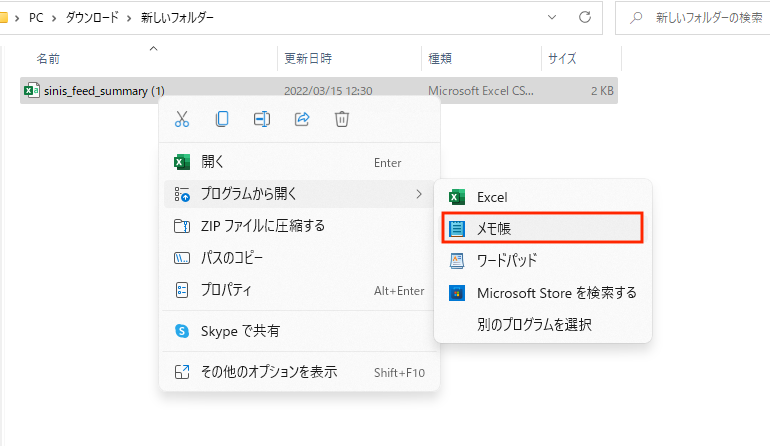Click the path copy icon

point(182,258)
